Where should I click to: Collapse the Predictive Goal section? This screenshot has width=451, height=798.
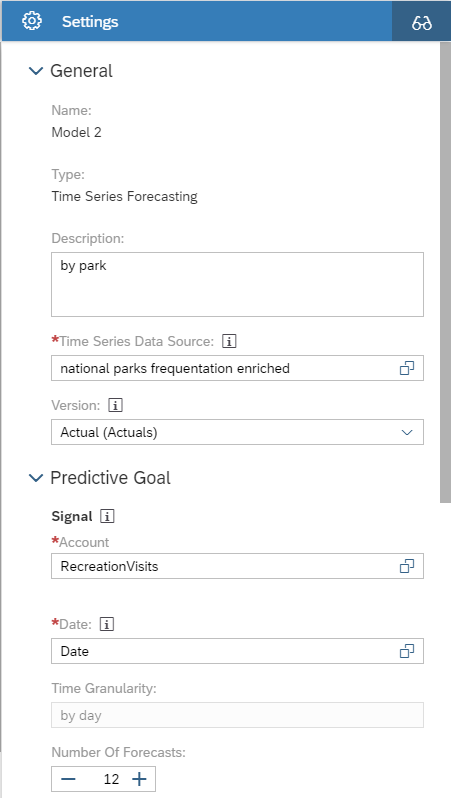[x=36, y=477]
